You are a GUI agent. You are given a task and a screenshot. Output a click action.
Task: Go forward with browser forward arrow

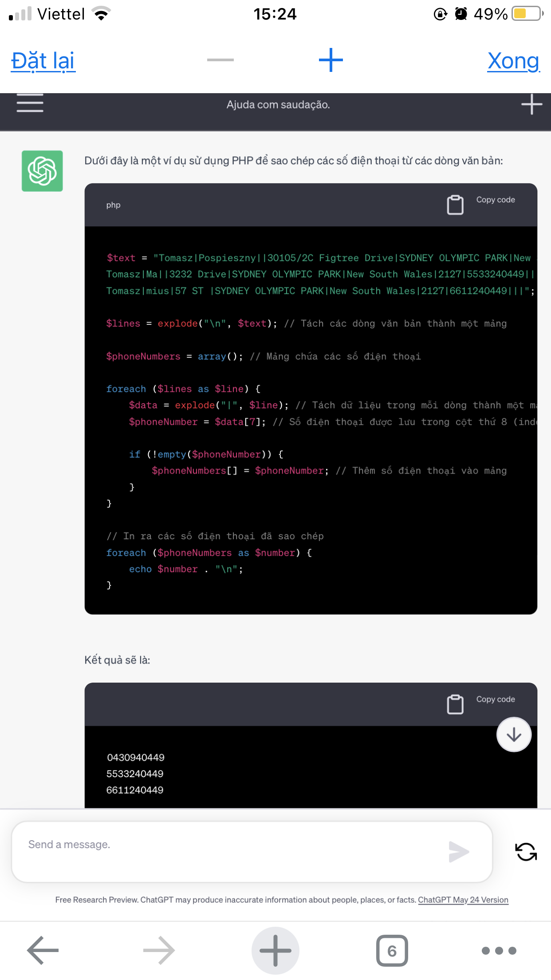coord(159,950)
